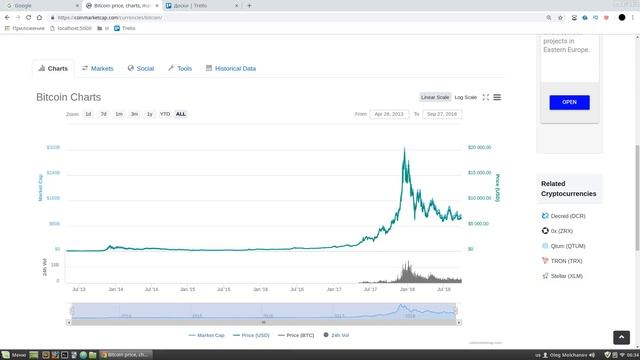Click the Bitcoin price taskbar window button
Image resolution: width=640 pixels, height=360 pixels.
pyautogui.click(x=126, y=355)
